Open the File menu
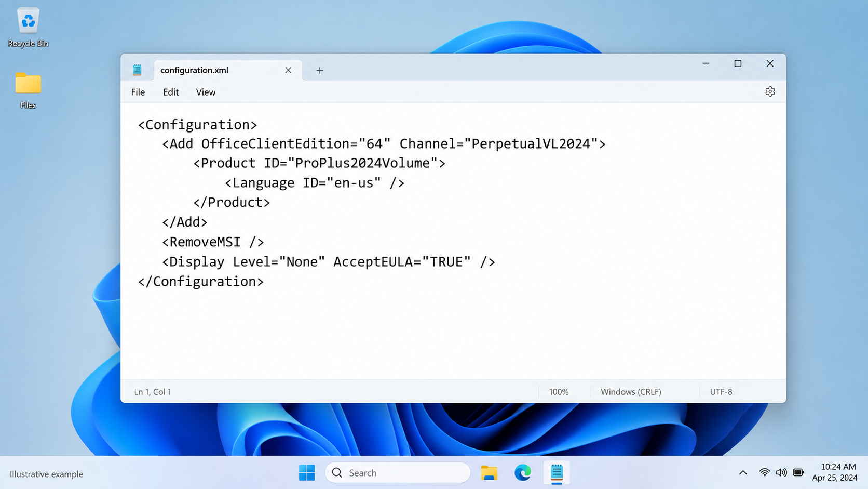 pos(138,92)
